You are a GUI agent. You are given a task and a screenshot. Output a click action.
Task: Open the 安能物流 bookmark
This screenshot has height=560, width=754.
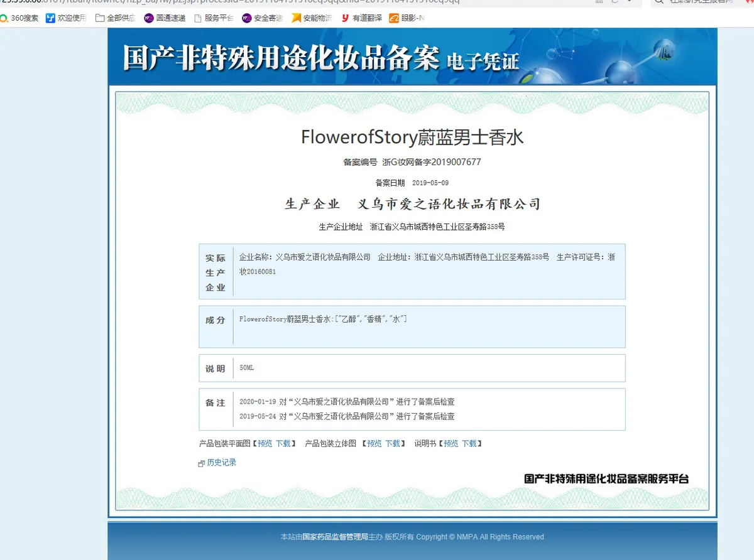pos(312,18)
